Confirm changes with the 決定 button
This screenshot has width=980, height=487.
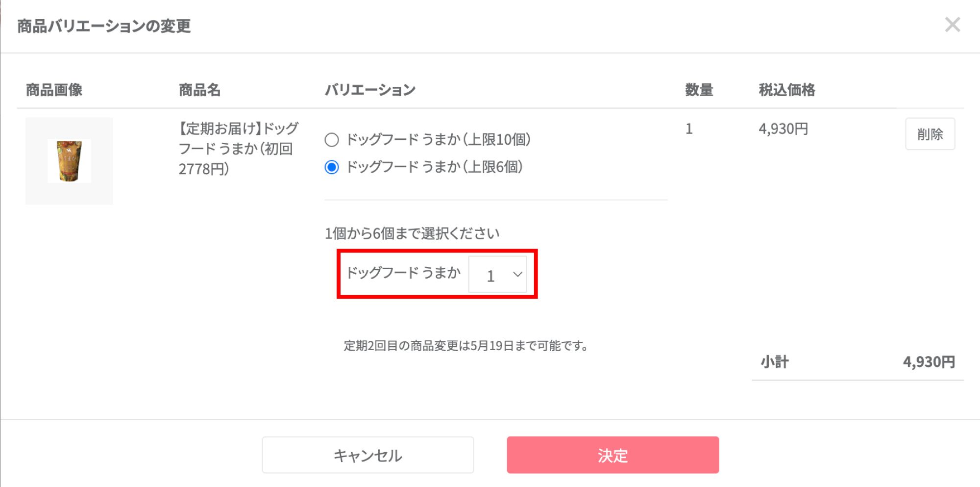[612, 455]
